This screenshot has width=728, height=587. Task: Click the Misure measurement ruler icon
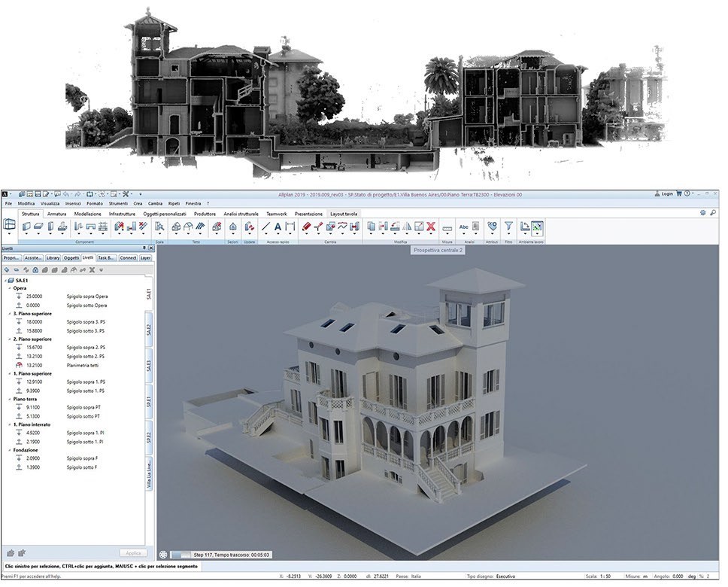click(447, 227)
